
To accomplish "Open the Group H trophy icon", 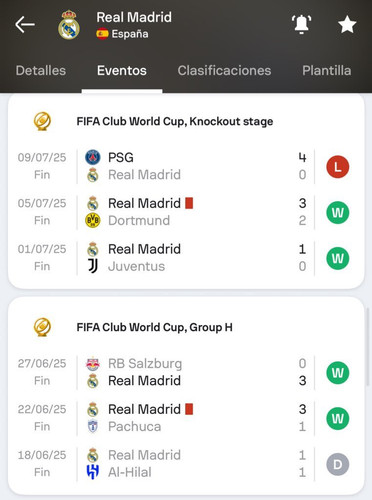I will click(42, 327).
